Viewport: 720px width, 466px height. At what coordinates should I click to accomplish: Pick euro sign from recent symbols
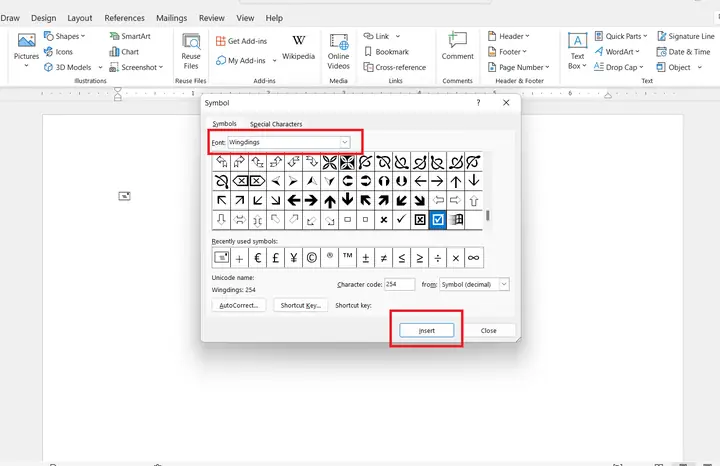(x=258, y=258)
